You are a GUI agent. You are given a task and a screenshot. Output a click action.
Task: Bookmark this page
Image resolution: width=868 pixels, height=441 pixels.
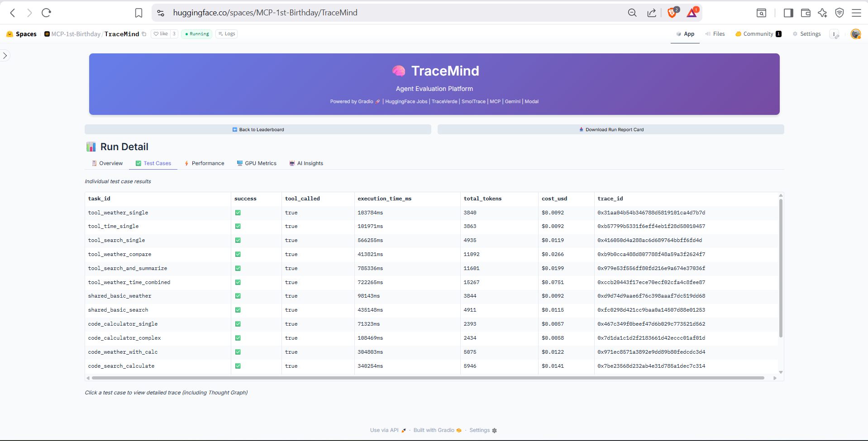[139, 13]
